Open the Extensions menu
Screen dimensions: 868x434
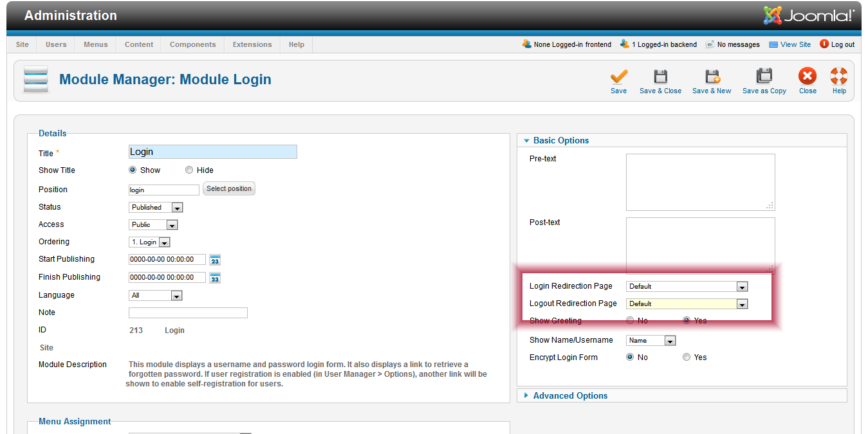click(x=252, y=44)
